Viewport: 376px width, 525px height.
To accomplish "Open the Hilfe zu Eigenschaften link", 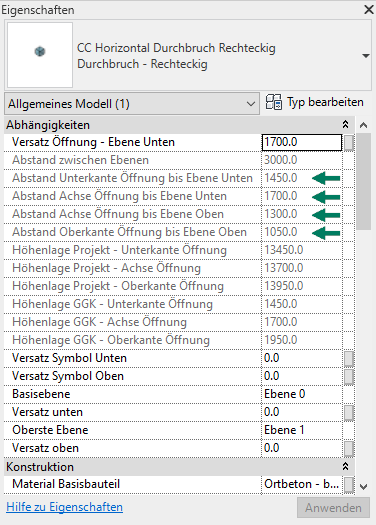I will pyautogui.click(x=64, y=507).
